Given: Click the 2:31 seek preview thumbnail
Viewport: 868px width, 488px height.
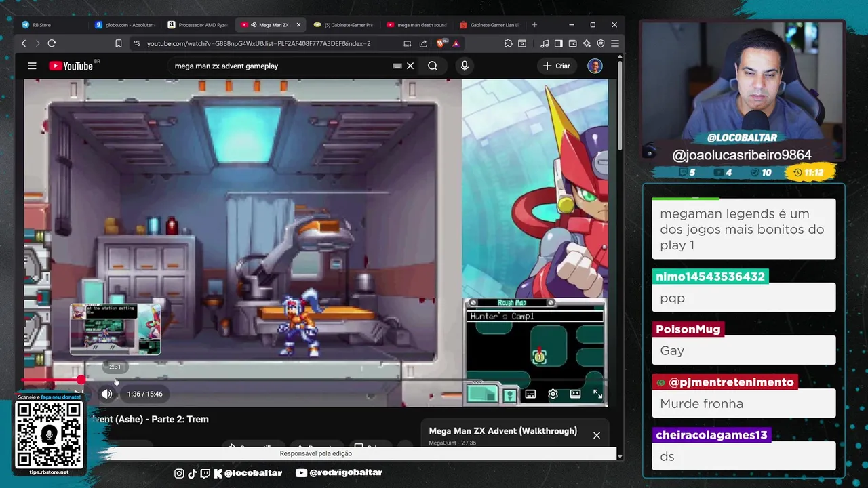Looking at the screenshot, I should point(115,329).
